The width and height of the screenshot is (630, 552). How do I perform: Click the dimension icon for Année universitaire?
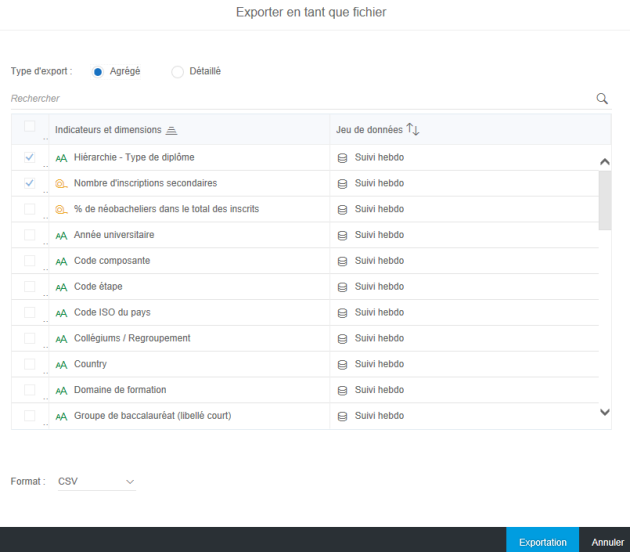pyautogui.click(x=61, y=235)
